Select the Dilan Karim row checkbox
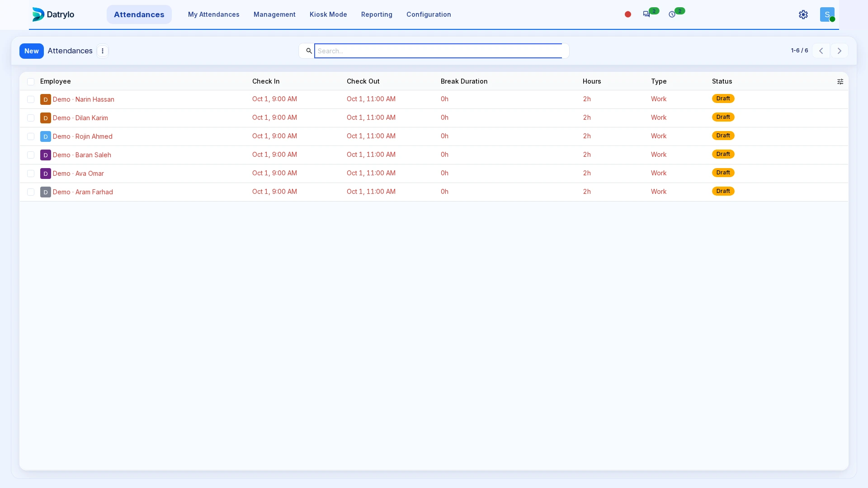This screenshot has height=488, width=868. click(31, 118)
